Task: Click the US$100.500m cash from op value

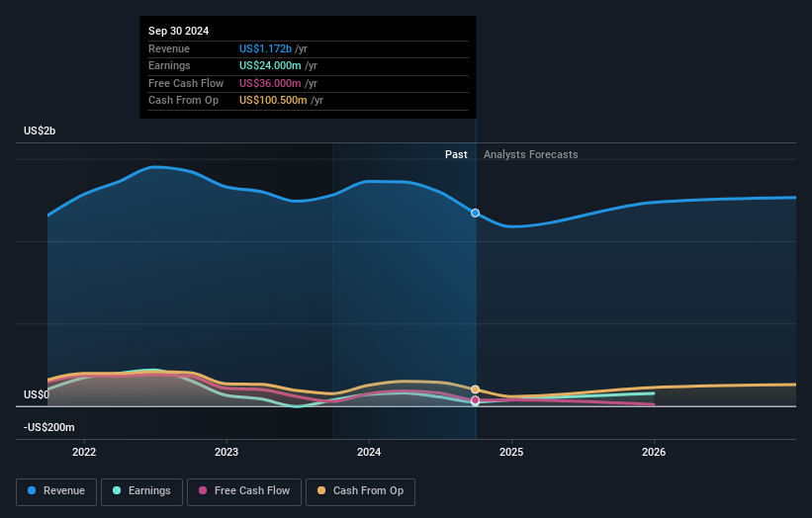Action: point(273,101)
